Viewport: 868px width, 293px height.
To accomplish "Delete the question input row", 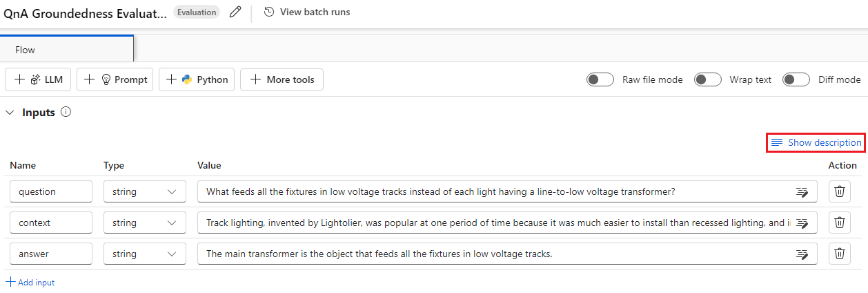I will click(839, 191).
